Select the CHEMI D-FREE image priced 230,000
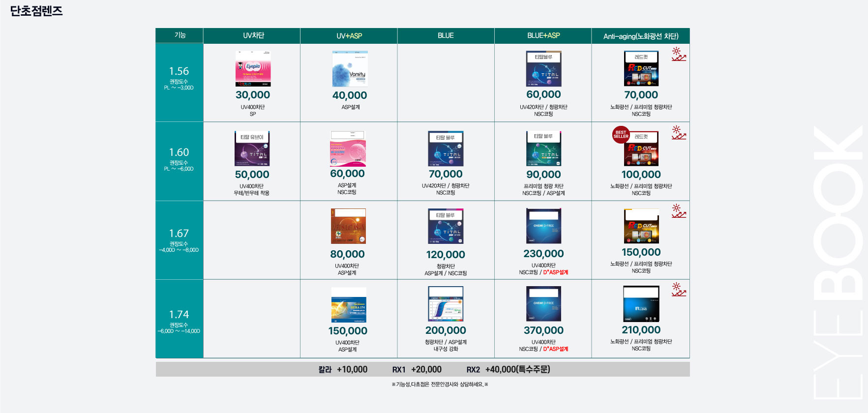The height and width of the screenshot is (413, 868). 543,226
